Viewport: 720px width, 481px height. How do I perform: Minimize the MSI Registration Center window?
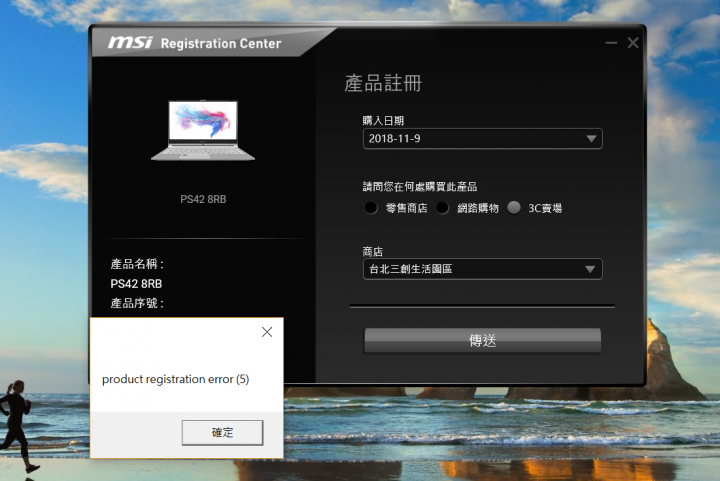click(611, 43)
